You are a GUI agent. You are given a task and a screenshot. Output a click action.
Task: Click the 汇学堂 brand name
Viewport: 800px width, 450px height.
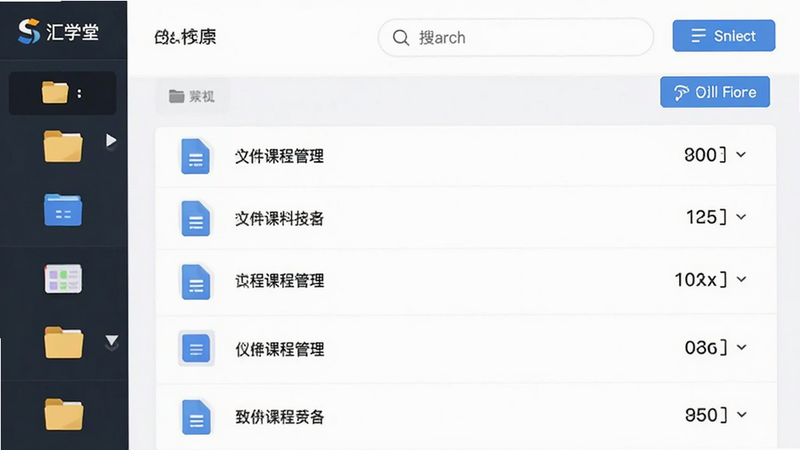click(72, 32)
